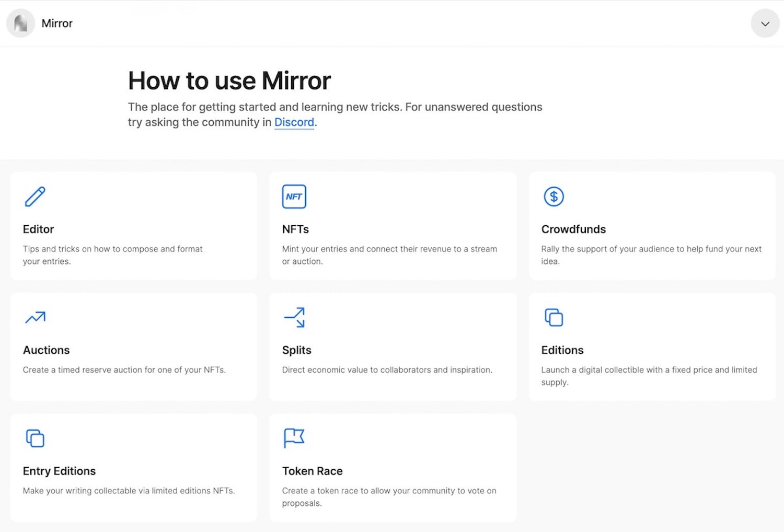The width and height of the screenshot is (784, 532).
Task: Open the Discord community link
Action: [x=294, y=122]
